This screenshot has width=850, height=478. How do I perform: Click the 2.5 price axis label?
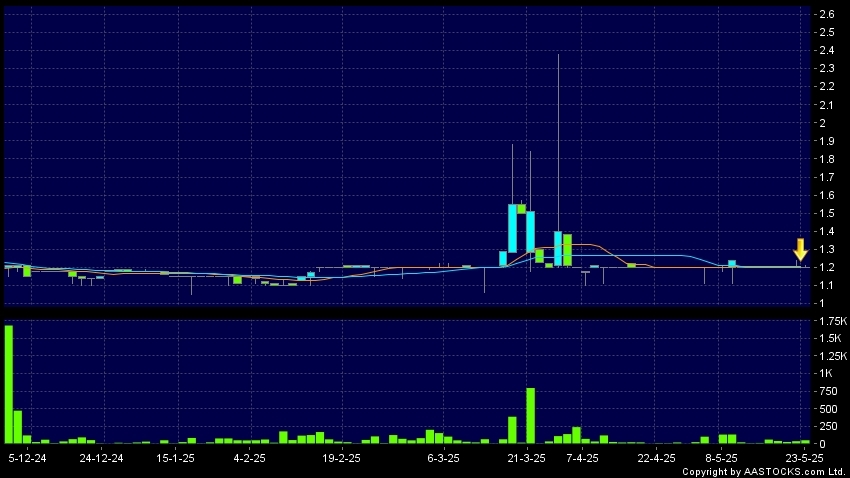[827, 33]
